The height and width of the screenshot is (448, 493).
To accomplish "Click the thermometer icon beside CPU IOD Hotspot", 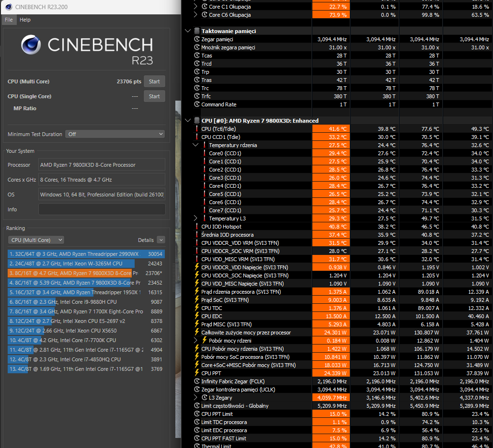I will click(196, 227).
